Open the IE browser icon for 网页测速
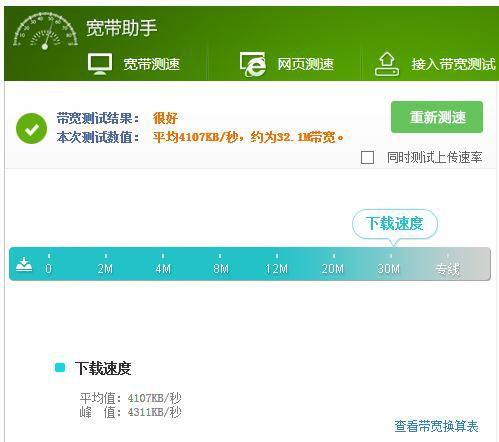Image resolution: width=499 pixels, height=442 pixels. (x=253, y=64)
